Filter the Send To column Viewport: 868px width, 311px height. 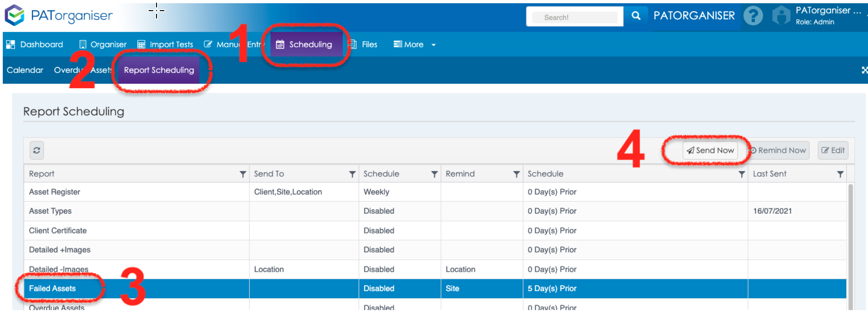(x=352, y=174)
